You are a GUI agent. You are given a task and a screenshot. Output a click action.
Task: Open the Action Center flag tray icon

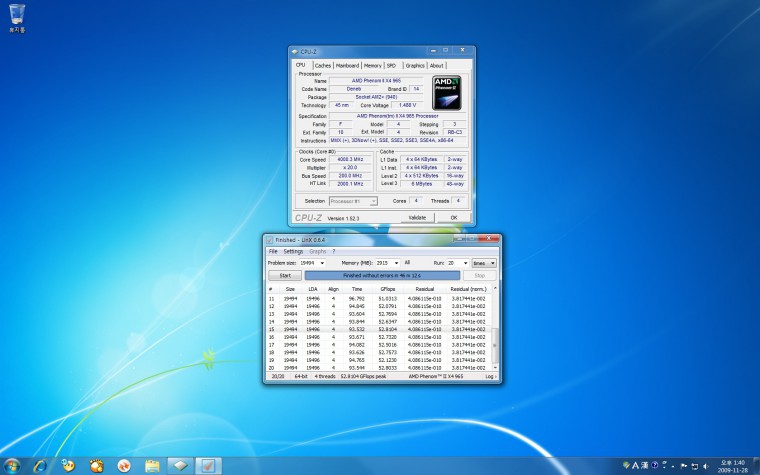[x=684, y=466]
